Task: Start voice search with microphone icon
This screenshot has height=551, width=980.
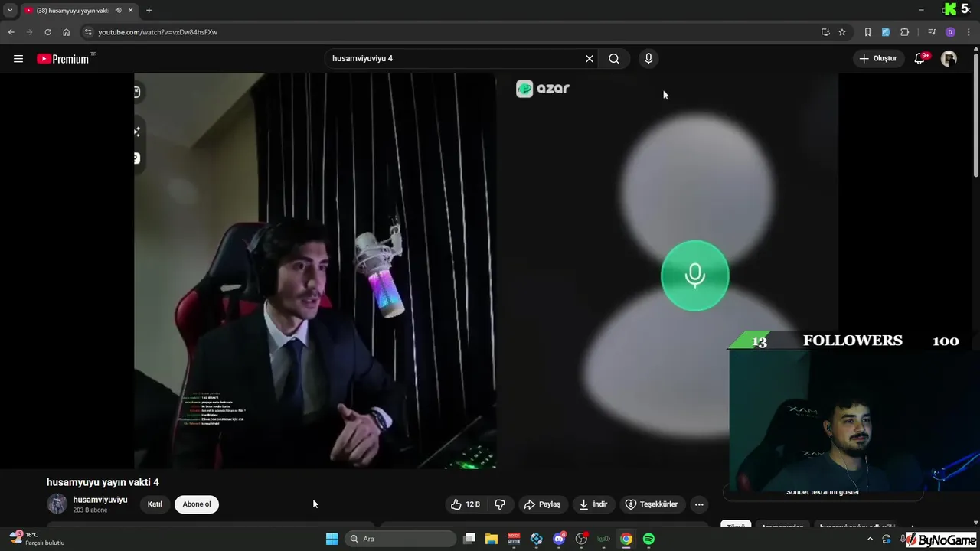Action: [x=648, y=59]
